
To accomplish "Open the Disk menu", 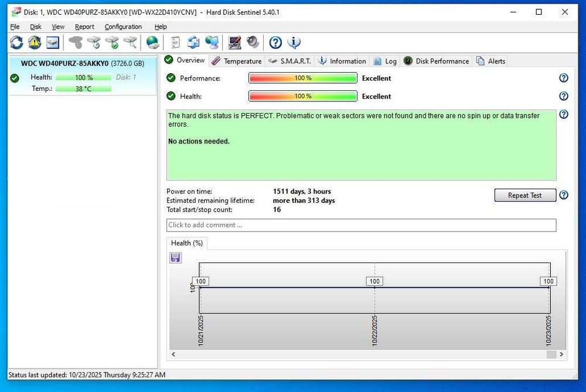I will tap(36, 26).
